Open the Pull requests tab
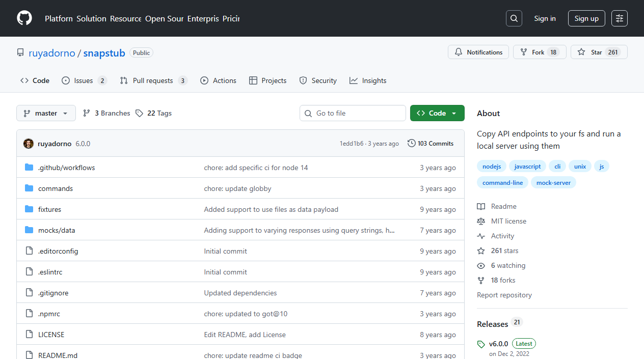 coord(154,80)
